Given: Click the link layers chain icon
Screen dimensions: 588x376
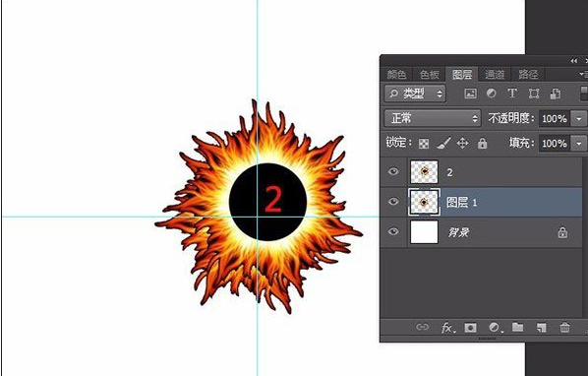Looking at the screenshot, I should [x=422, y=327].
